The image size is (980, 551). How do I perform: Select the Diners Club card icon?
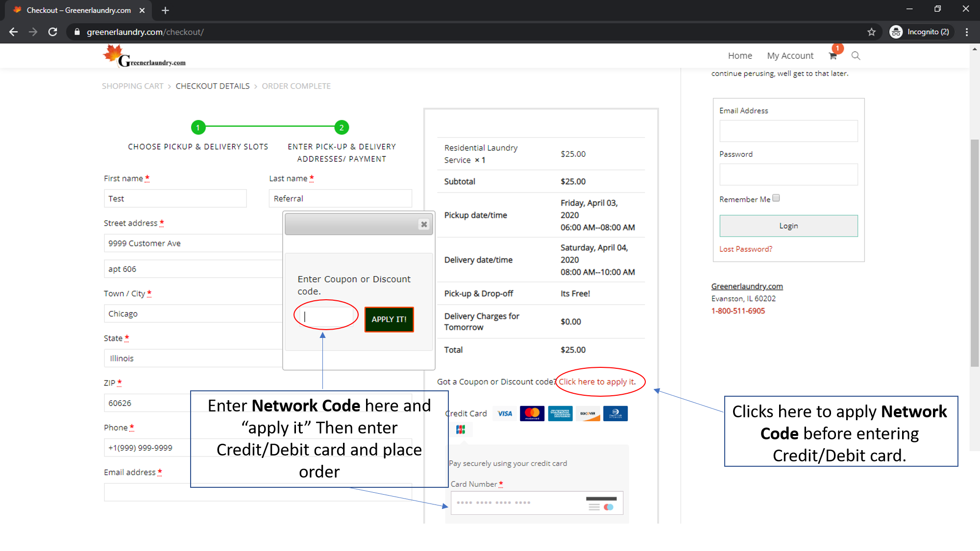615,413
